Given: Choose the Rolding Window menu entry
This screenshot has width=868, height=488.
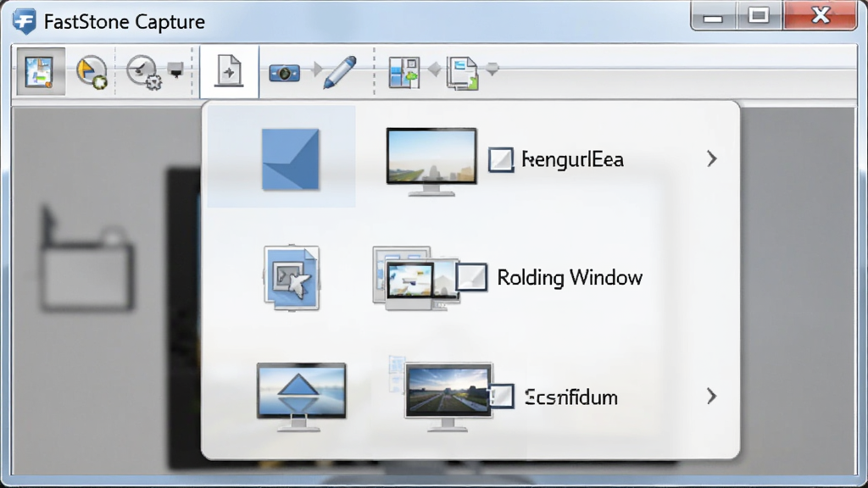Looking at the screenshot, I should click(x=570, y=277).
